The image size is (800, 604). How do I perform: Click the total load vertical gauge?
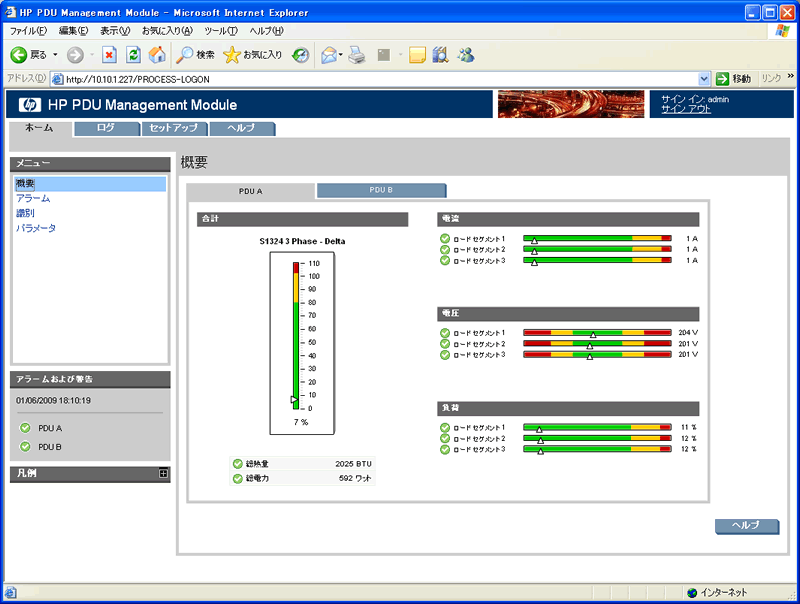[295, 335]
